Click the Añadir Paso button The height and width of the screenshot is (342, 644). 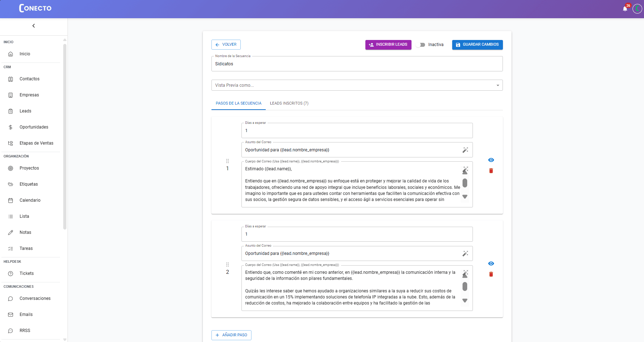[x=231, y=335]
